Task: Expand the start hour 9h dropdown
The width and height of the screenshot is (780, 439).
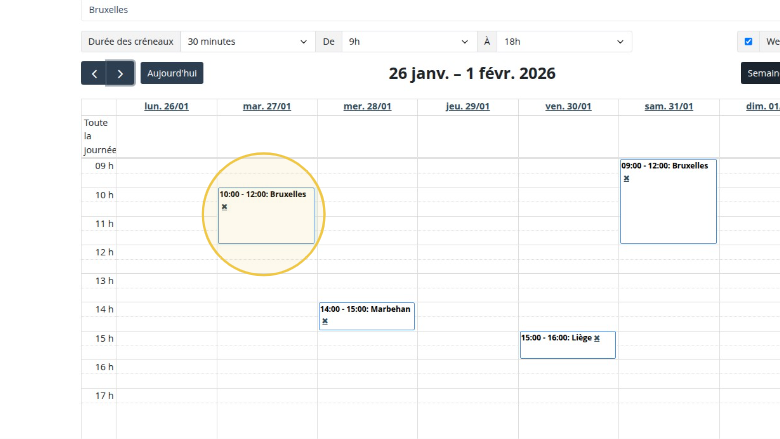Action: tap(408, 42)
